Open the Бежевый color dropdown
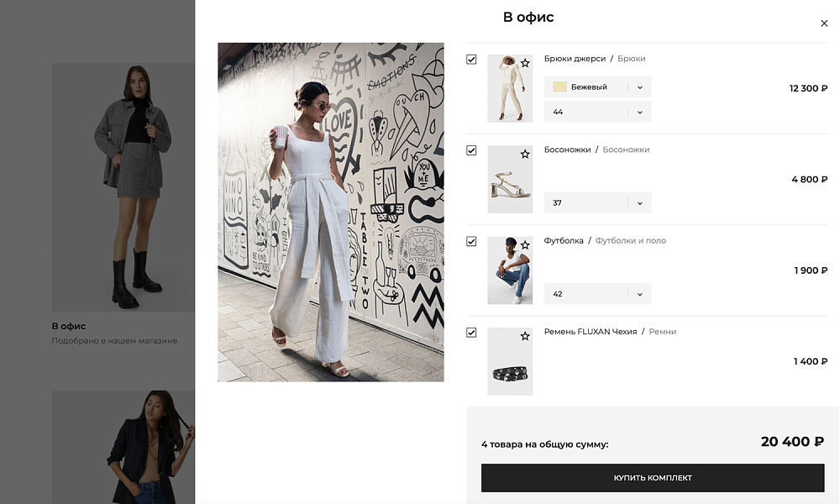Viewport: 840px width, 504px height. click(x=598, y=87)
